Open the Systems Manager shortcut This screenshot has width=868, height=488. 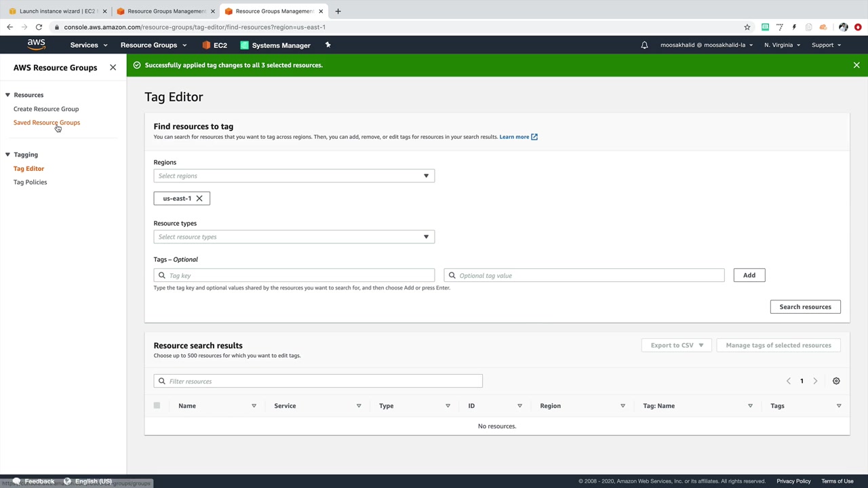pyautogui.click(x=275, y=45)
